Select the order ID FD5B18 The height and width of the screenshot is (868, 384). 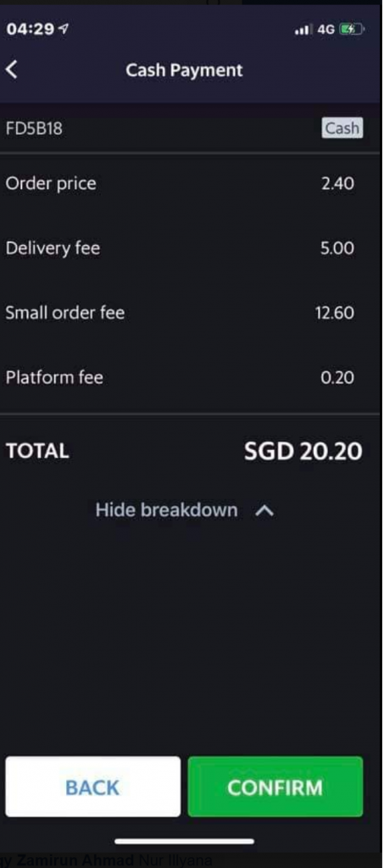pos(34,129)
